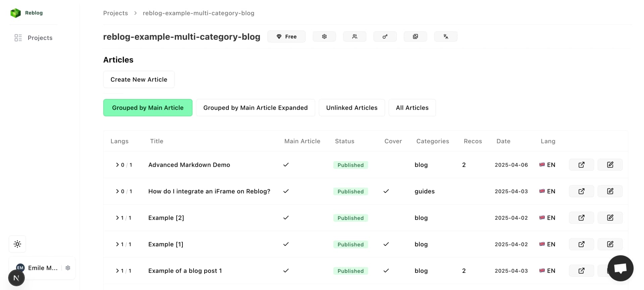Open Advanced Markdown Demo in new tab
Screen dimensions: 644x290
point(581,165)
